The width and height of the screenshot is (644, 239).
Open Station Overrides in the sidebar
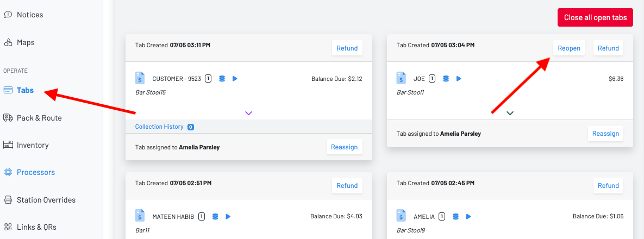click(46, 200)
